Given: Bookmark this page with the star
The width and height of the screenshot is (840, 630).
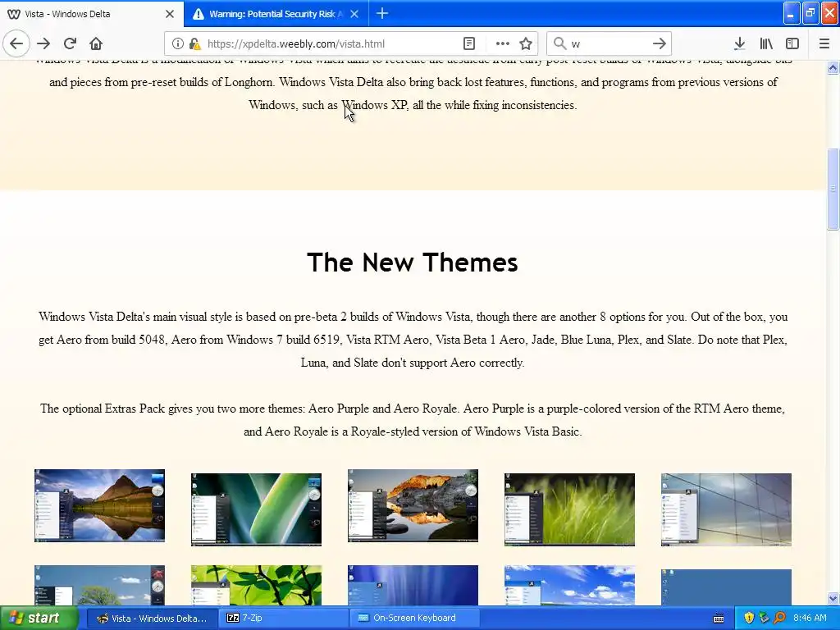Looking at the screenshot, I should click(x=526, y=43).
